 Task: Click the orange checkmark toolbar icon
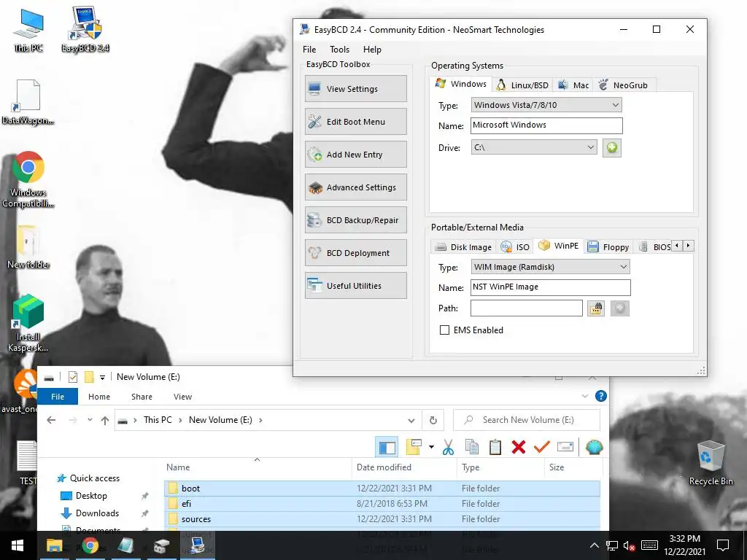pyautogui.click(x=542, y=447)
